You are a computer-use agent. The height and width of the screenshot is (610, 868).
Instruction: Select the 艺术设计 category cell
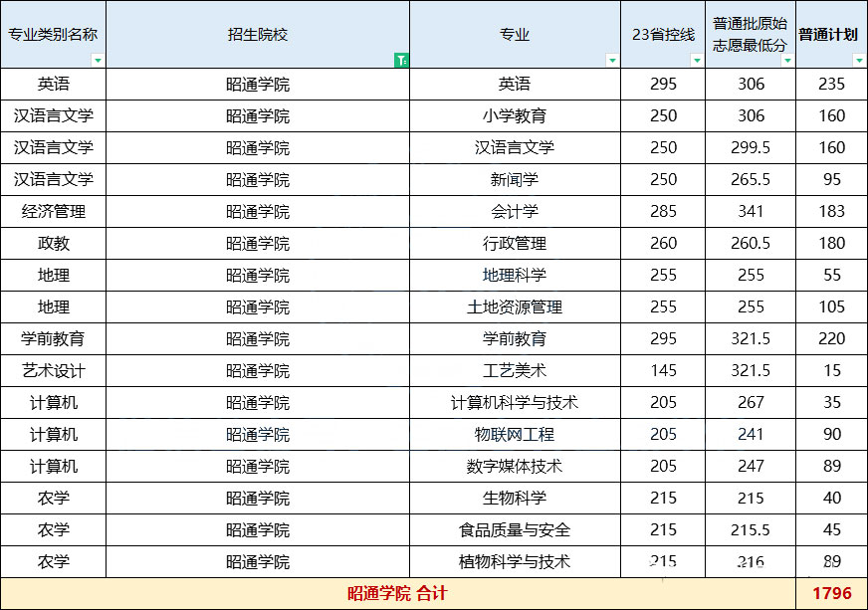click(x=54, y=371)
